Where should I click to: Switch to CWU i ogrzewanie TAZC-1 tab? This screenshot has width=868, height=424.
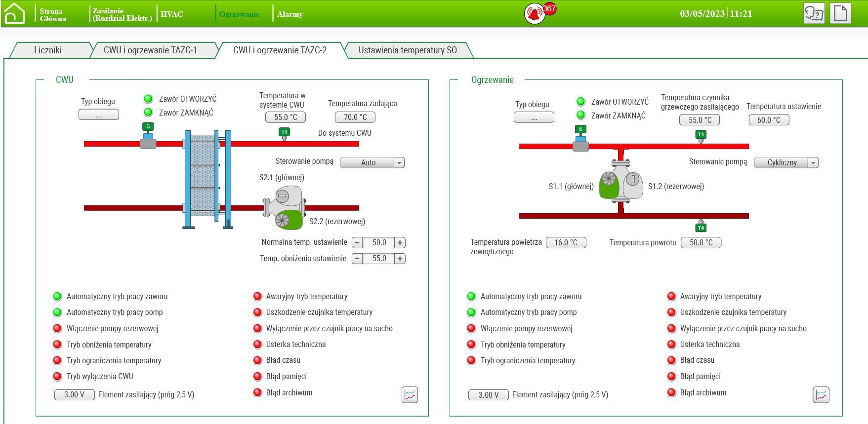point(150,50)
